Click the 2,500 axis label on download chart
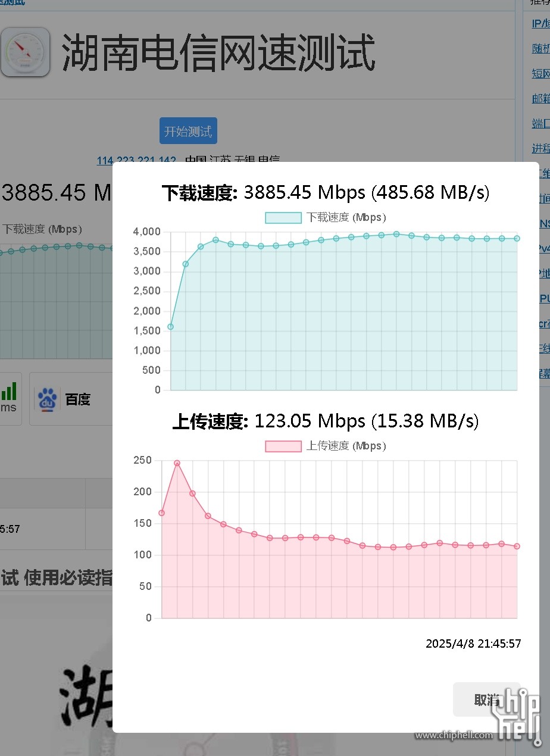The width and height of the screenshot is (550, 756). tap(148, 291)
